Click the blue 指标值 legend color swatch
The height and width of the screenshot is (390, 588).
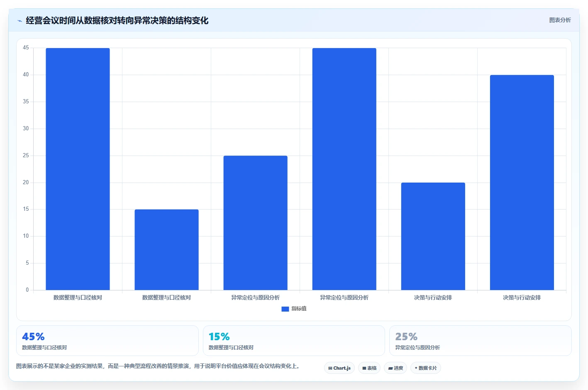[x=285, y=309]
